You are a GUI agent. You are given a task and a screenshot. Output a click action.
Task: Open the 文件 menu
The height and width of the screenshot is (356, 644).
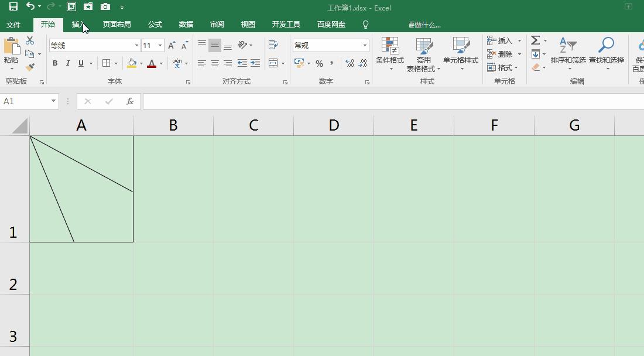(14, 25)
